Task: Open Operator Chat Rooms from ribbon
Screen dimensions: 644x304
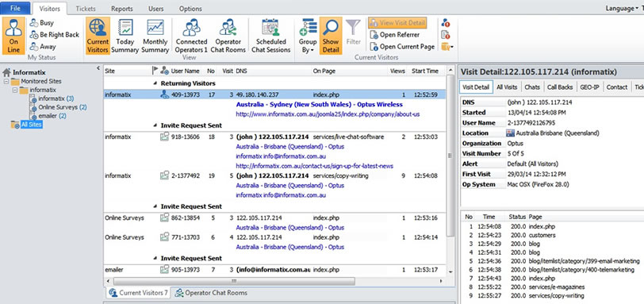Action: click(x=228, y=36)
